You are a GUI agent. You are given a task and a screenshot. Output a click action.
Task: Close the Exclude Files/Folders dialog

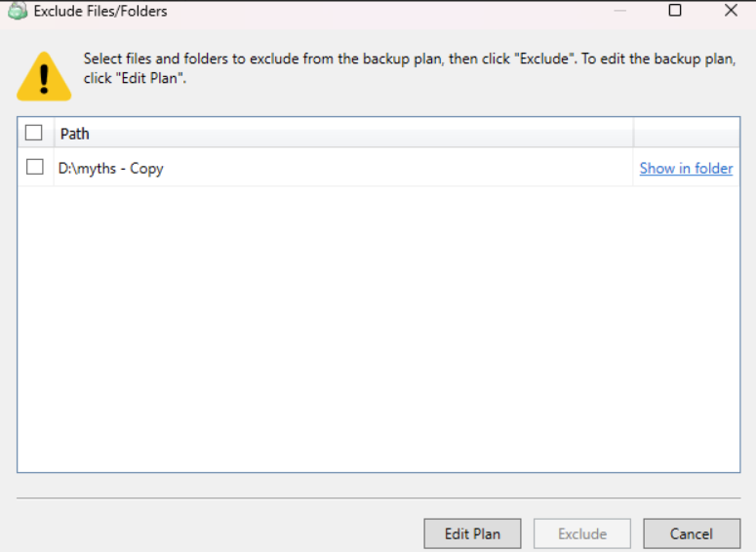(x=731, y=10)
